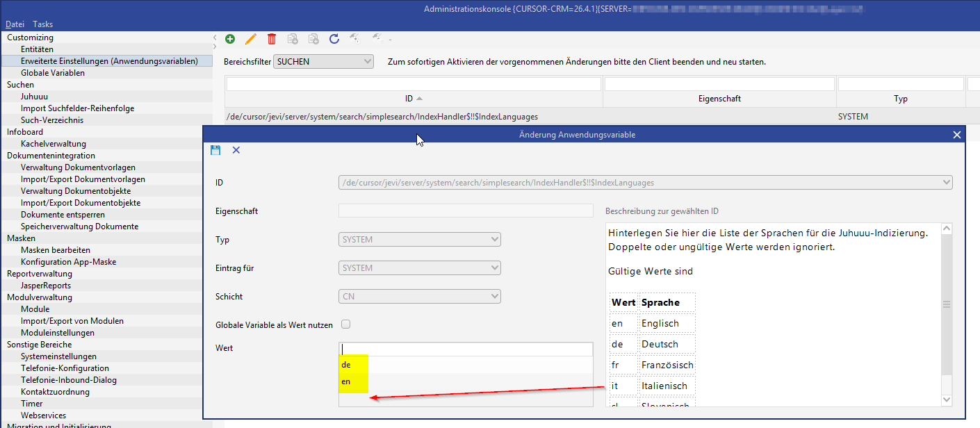980x428 pixels.
Task: Sort by the ID column header
Action: [x=414, y=99]
